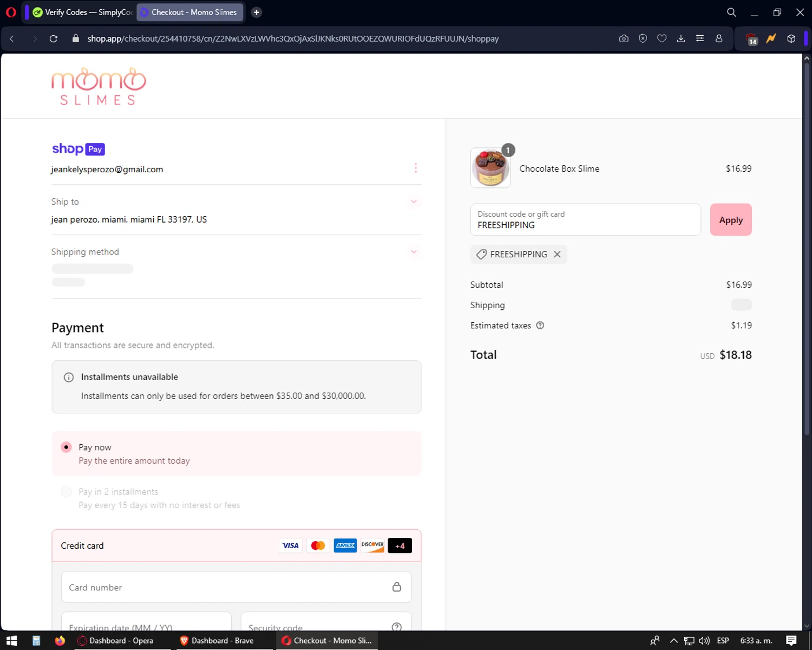
Task: Click the ESP language indicator
Action: coord(723,641)
